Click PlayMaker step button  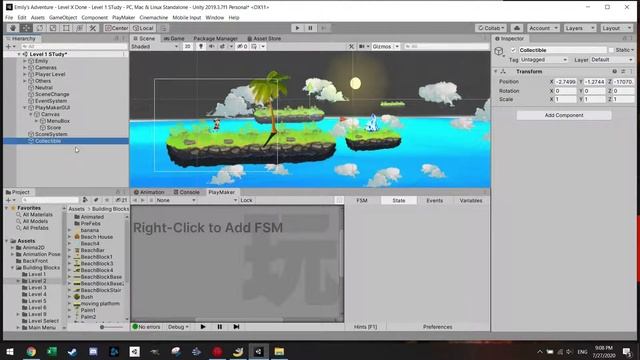pyautogui.click(x=236, y=327)
